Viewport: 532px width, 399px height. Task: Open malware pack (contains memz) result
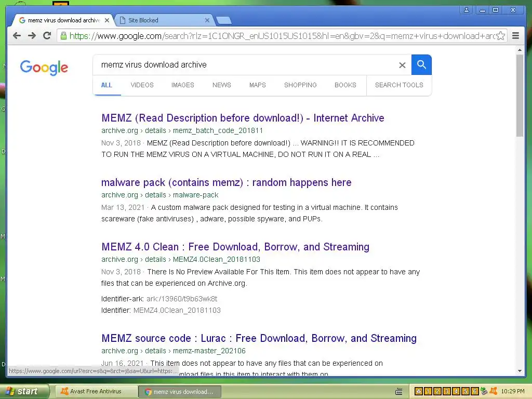pyautogui.click(x=227, y=182)
